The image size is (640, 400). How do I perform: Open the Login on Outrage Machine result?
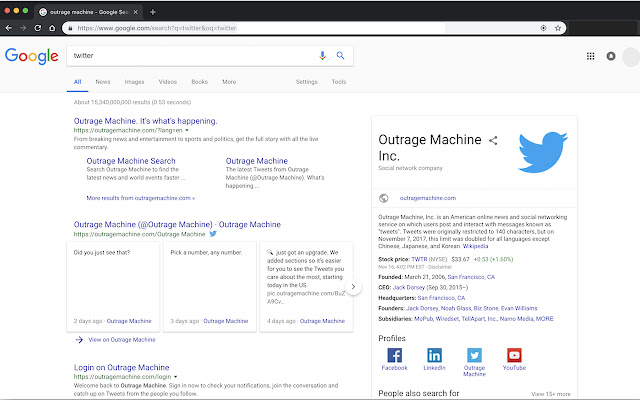[121, 367]
